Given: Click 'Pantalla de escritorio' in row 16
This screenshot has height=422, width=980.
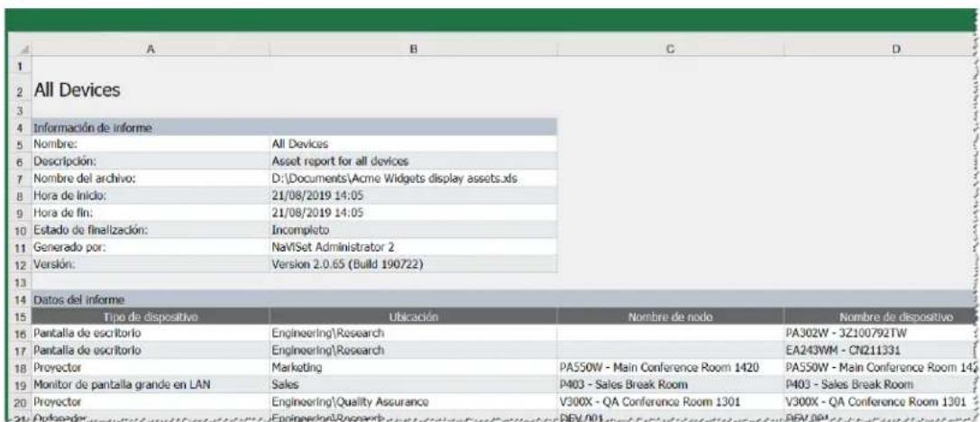Looking at the screenshot, I should click(x=150, y=335).
